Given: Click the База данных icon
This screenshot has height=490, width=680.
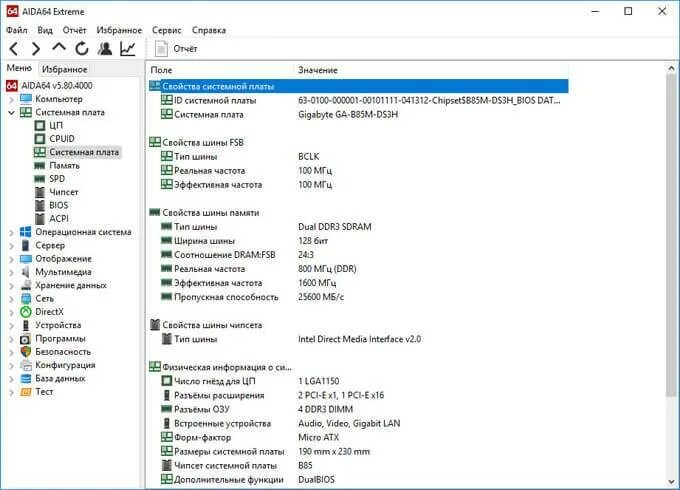Looking at the screenshot, I should coord(26,379).
